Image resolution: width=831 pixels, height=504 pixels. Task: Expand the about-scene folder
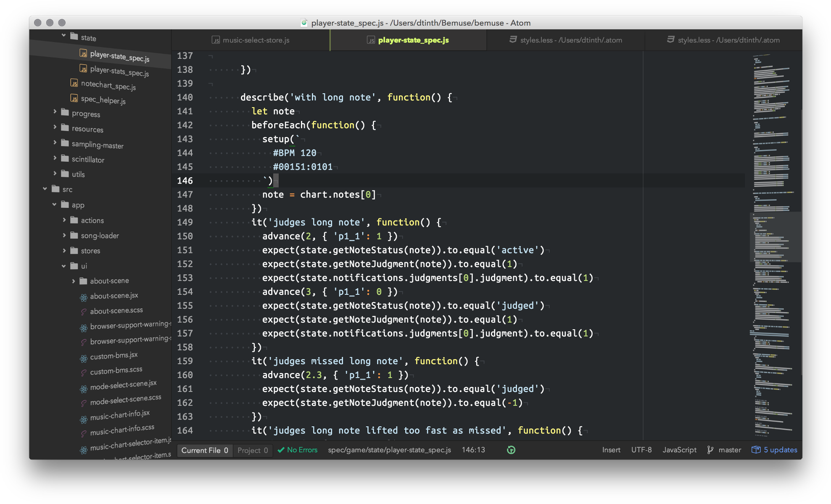[x=73, y=281]
